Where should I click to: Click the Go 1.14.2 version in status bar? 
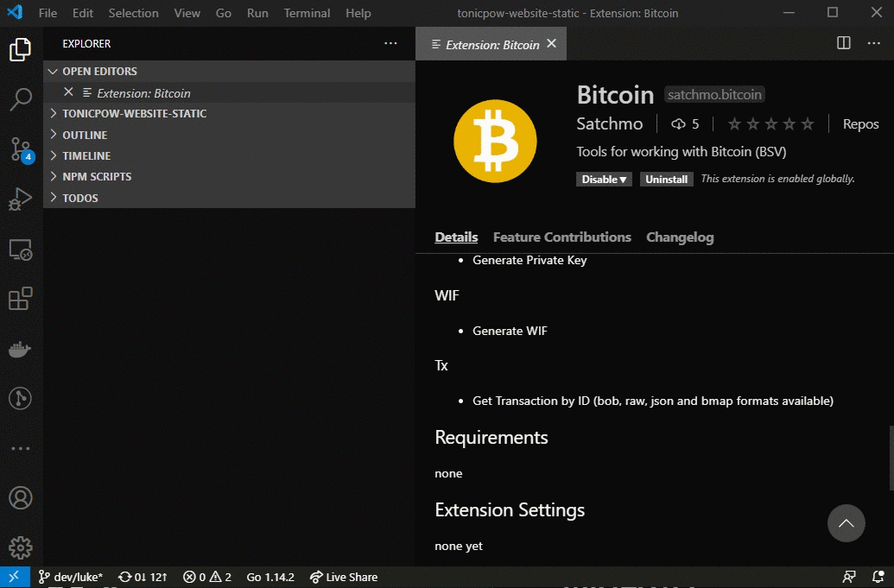[x=270, y=577]
